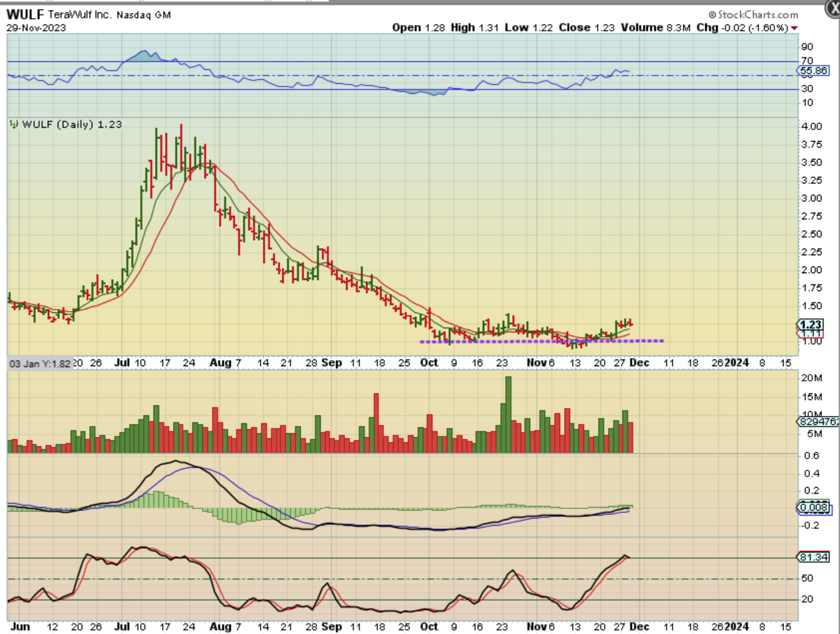Click the MACD value tag 0.008
Viewport: 840px width, 634px height.
coord(813,508)
